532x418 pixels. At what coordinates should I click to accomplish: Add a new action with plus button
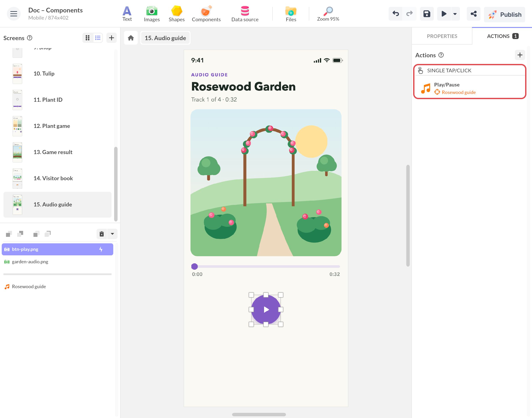pos(520,55)
